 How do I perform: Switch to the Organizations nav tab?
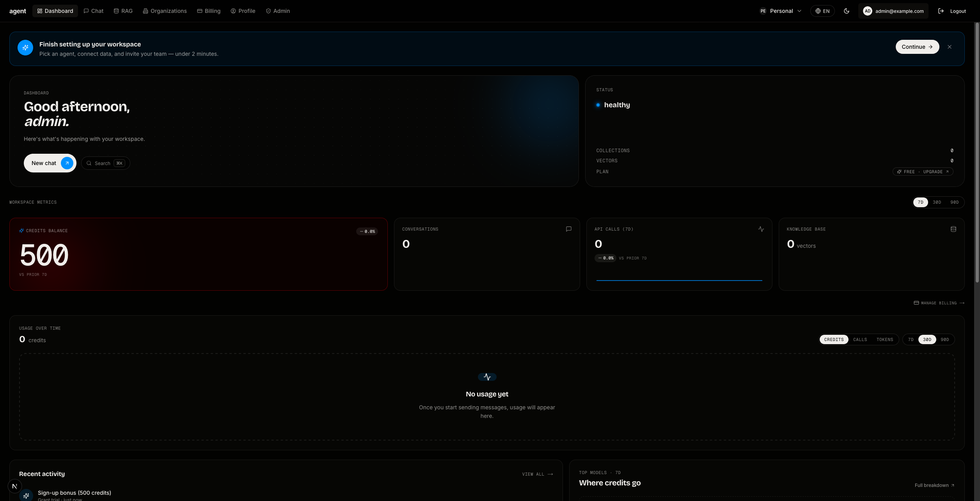[165, 11]
